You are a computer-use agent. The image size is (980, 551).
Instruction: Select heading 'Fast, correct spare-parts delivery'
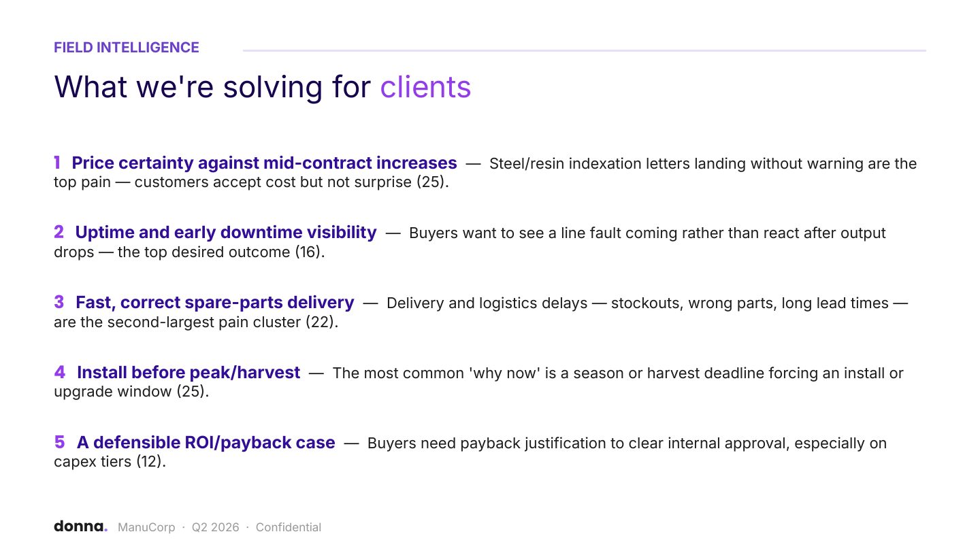[x=215, y=303]
